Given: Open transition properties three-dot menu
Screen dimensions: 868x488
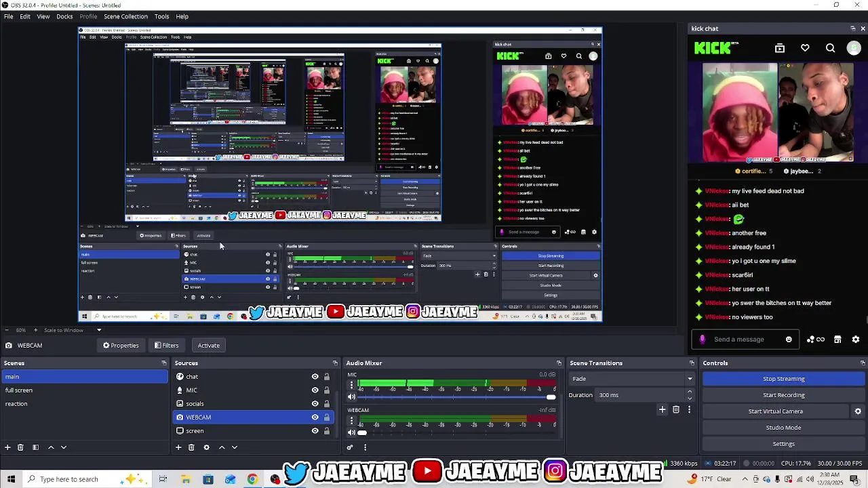Looking at the screenshot, I should click(689, 409).
